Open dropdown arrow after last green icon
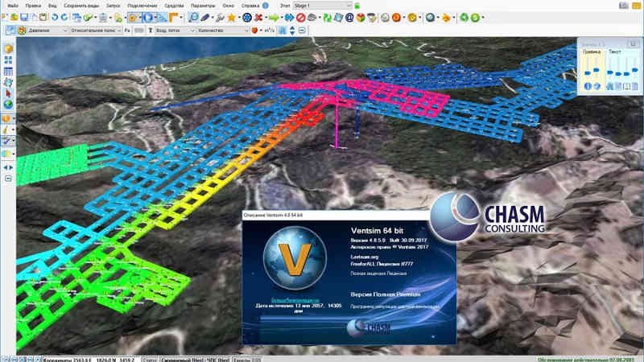Viewport: 644px width, 362px height. pos(482,18)
